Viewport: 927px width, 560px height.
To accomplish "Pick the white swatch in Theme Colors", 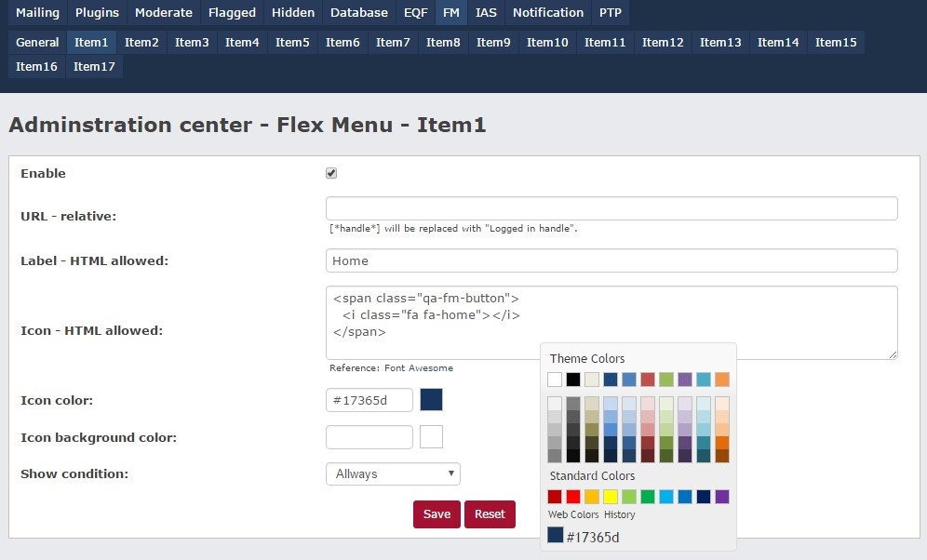I will coord(555,380).
